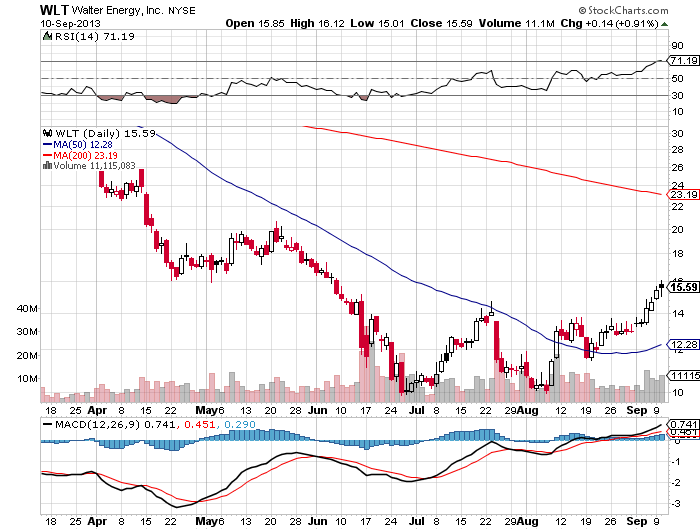Click the red 0.451 signal value
This screenshot has height=530, width=700.
200,424
